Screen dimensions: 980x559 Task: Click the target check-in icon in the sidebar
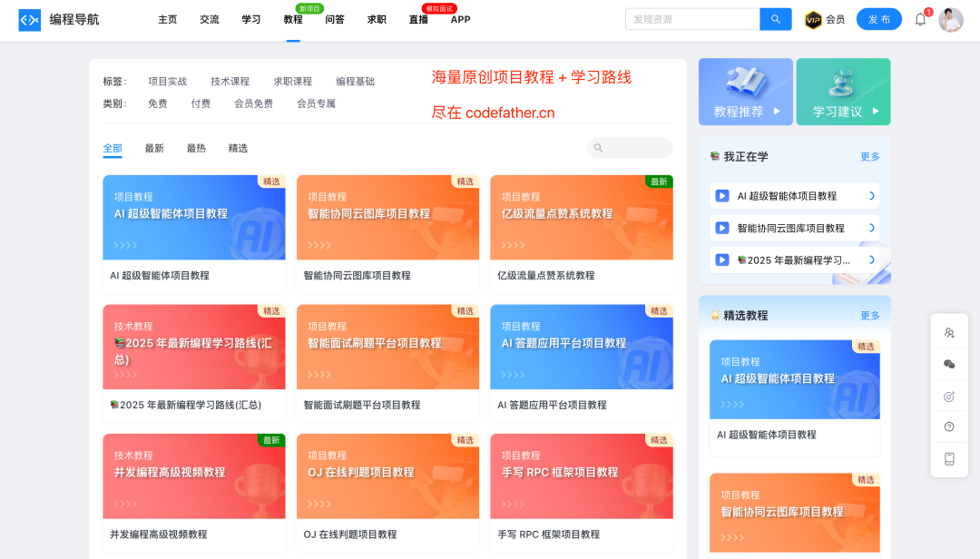tap(948, 397)
